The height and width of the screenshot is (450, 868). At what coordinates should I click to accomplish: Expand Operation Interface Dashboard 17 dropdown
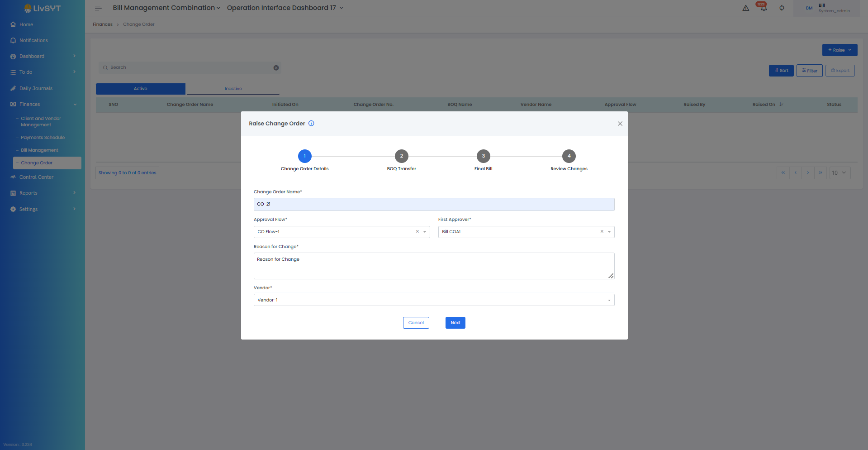click(285, 8)
